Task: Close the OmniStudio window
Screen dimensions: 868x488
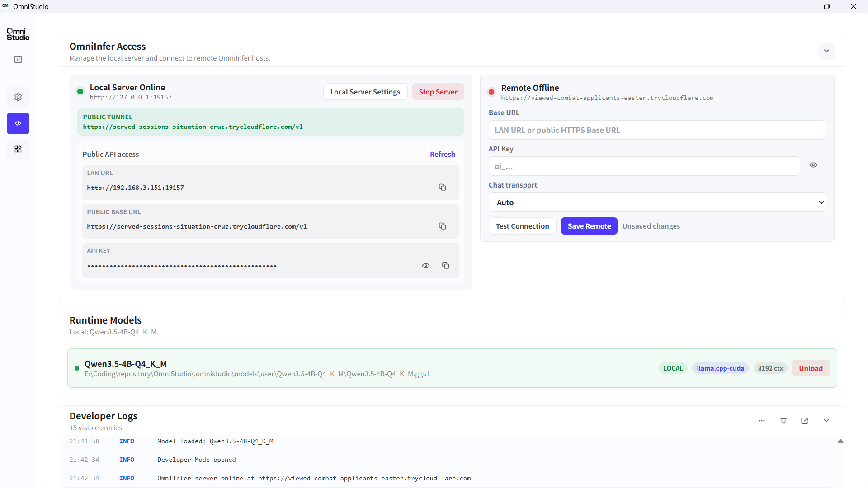Action: pyautogui.click(x=854, y=6)
